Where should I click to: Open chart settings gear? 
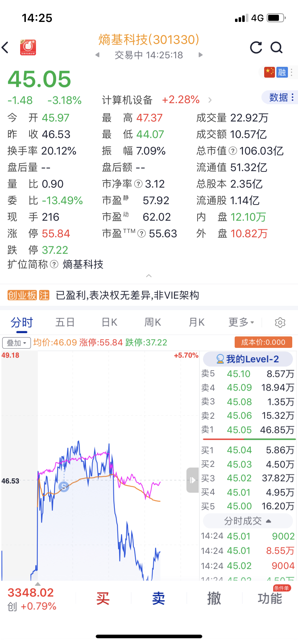click(x=280, y=323)
